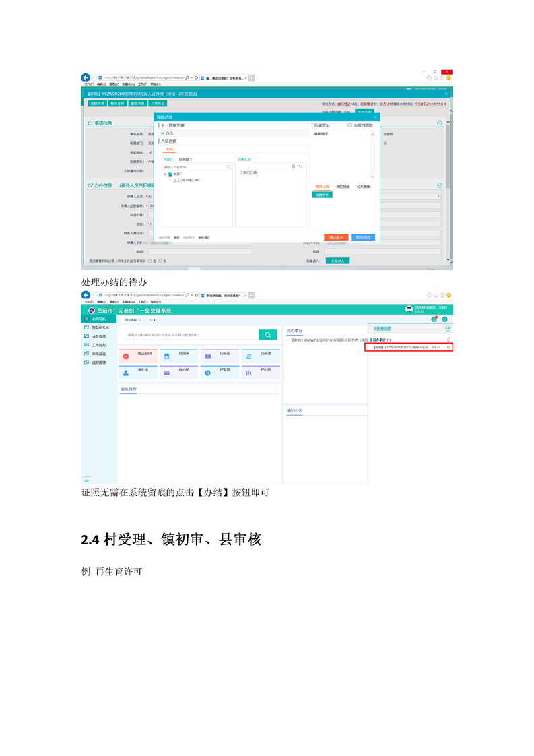Image resolution: width=534 pixels, height=756 pixels.
Task: Select the 申请人类型 radio button
Action: 150,196
